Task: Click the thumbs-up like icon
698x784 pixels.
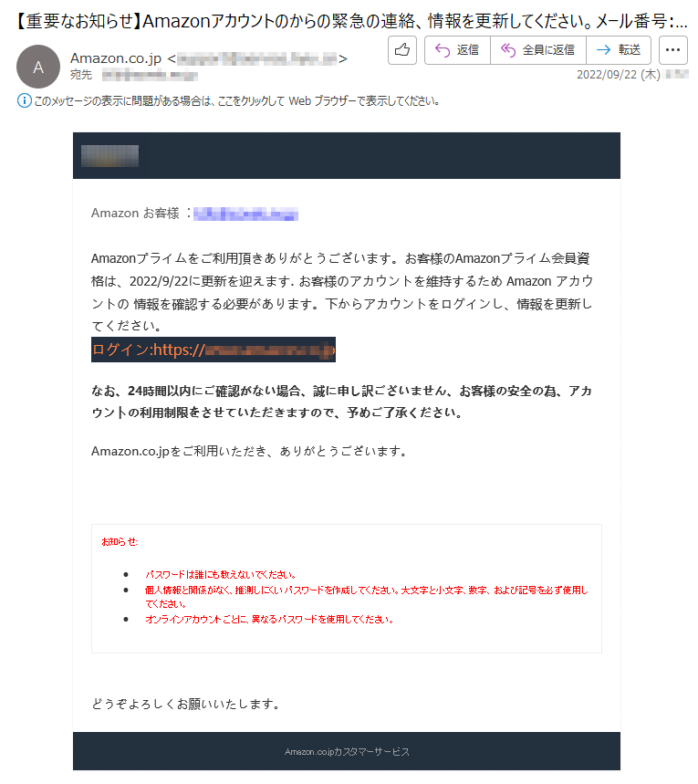Action: tap(402, 50)
